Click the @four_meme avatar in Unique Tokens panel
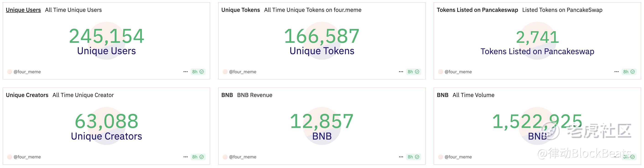The image size is (644, 168). pyautogui.click(x=225, y=72)
